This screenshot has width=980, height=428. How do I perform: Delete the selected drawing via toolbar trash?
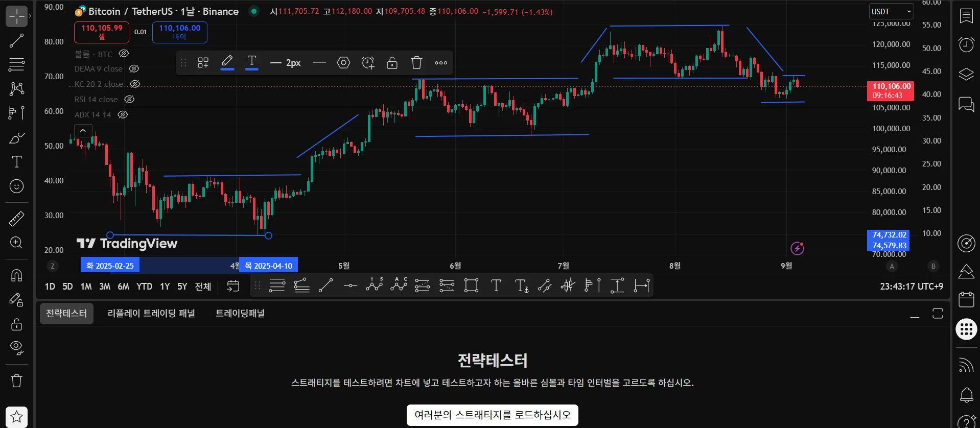tap(416, 63)
